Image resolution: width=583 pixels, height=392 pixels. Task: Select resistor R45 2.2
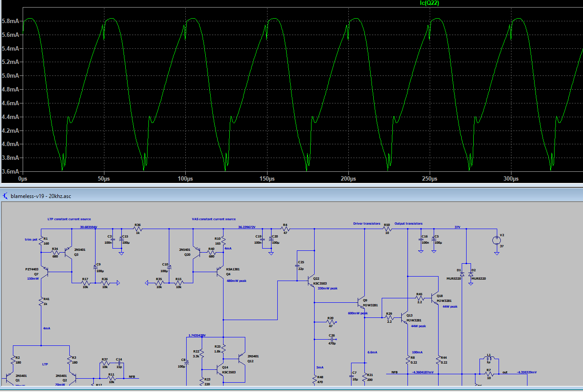pos(419,299)
